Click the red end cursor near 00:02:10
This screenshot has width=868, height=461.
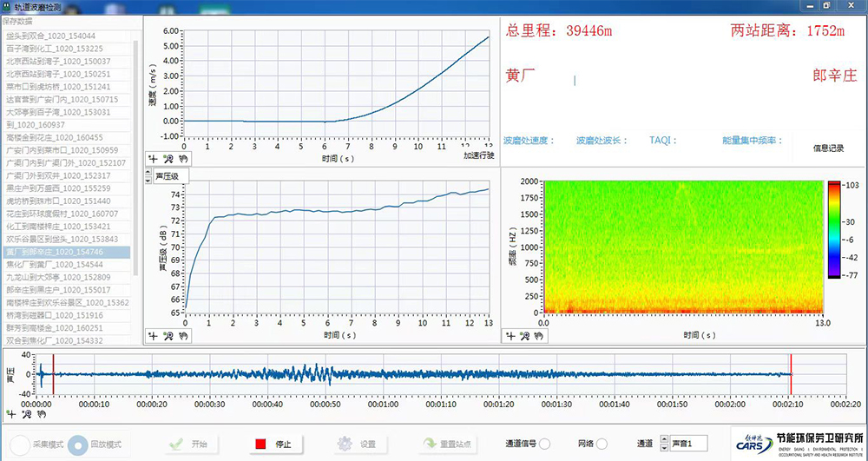pyautogui.click(x=791, y=375)
